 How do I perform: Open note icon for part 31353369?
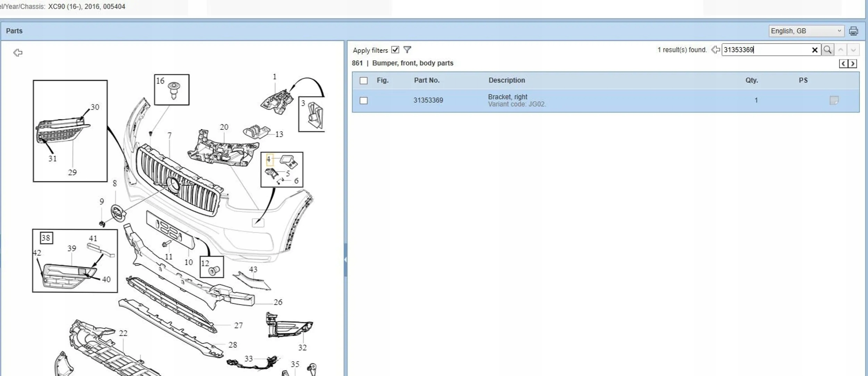(834, 100)
